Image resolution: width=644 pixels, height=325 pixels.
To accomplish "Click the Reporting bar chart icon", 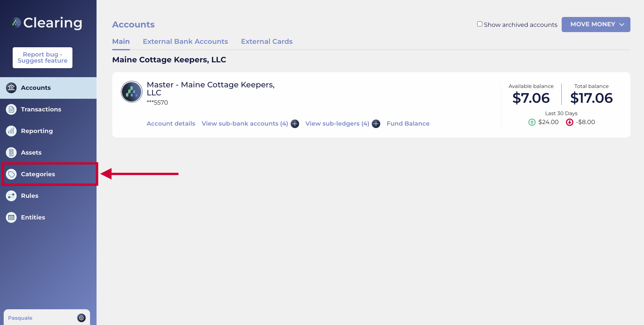I will [x=11, y=131].
